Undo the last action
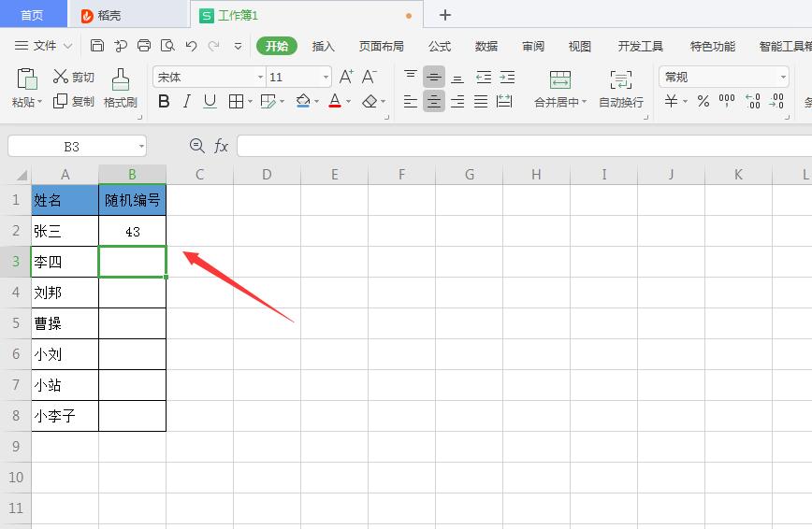 click(191, 46)
